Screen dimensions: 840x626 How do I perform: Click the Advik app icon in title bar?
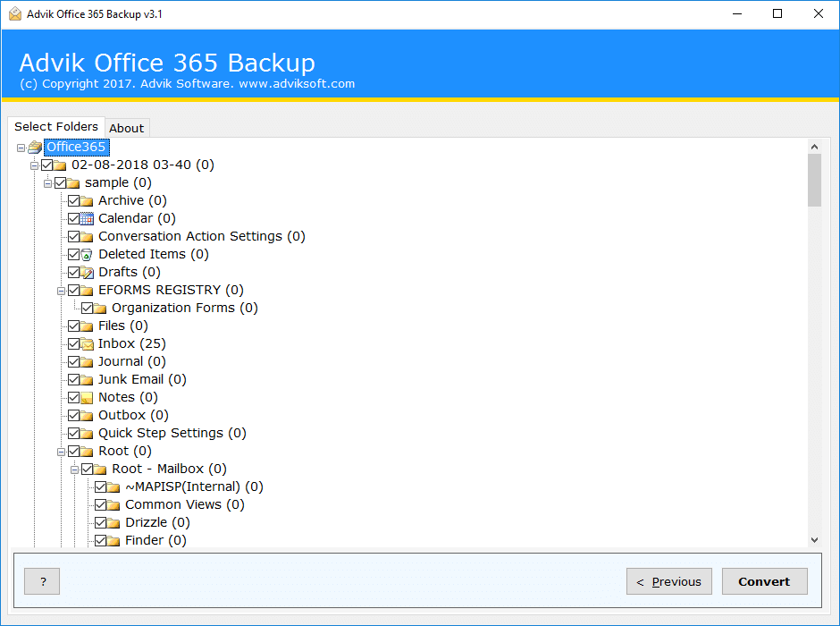pyautogui.click(x=15, y=14)
